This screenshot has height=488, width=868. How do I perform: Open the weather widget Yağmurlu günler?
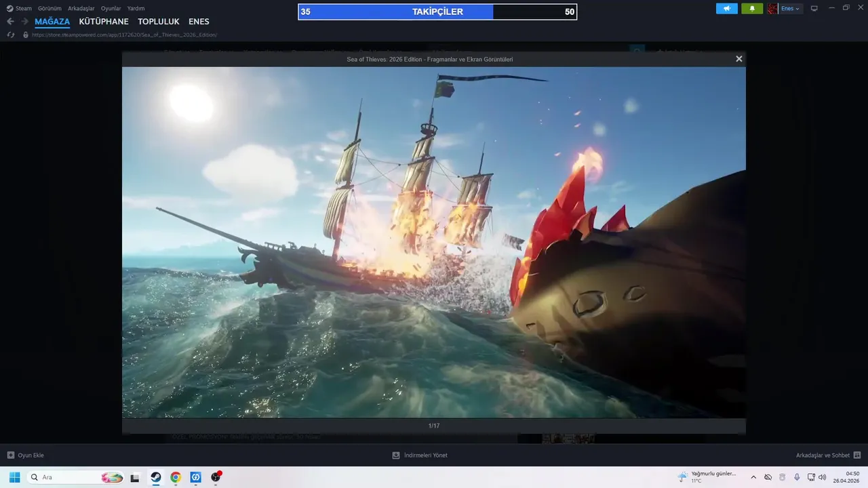[x=707, y=477]
